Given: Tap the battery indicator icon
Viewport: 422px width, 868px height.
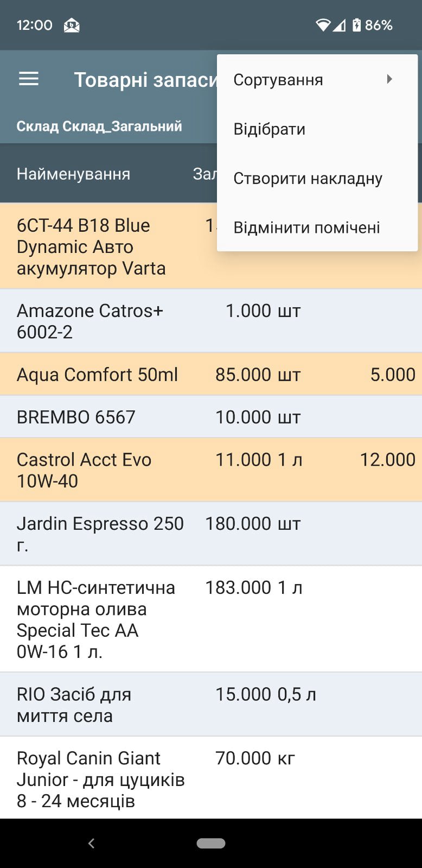Looking at the screenshot, I should tap(356, 25).
